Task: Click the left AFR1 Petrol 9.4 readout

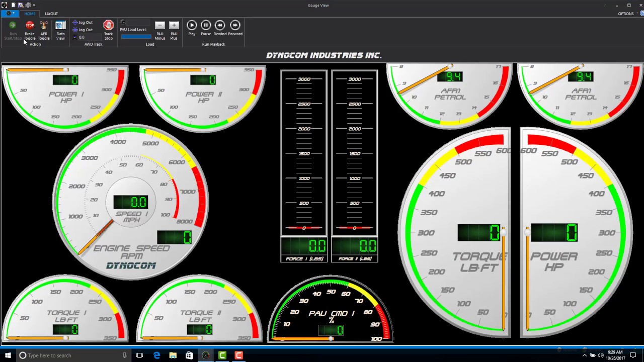Action: 450,76
